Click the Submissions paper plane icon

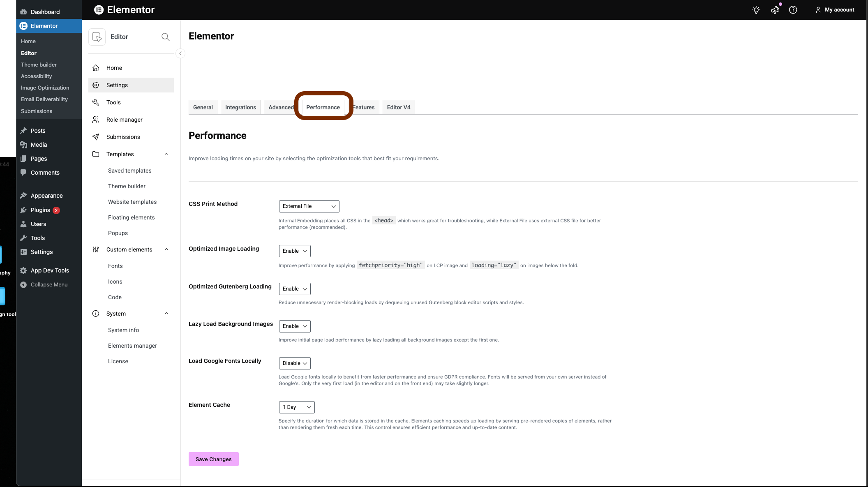coord(96,137)
